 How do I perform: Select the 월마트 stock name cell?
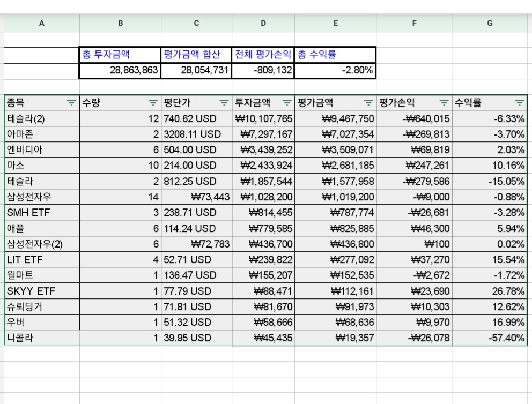42,275
